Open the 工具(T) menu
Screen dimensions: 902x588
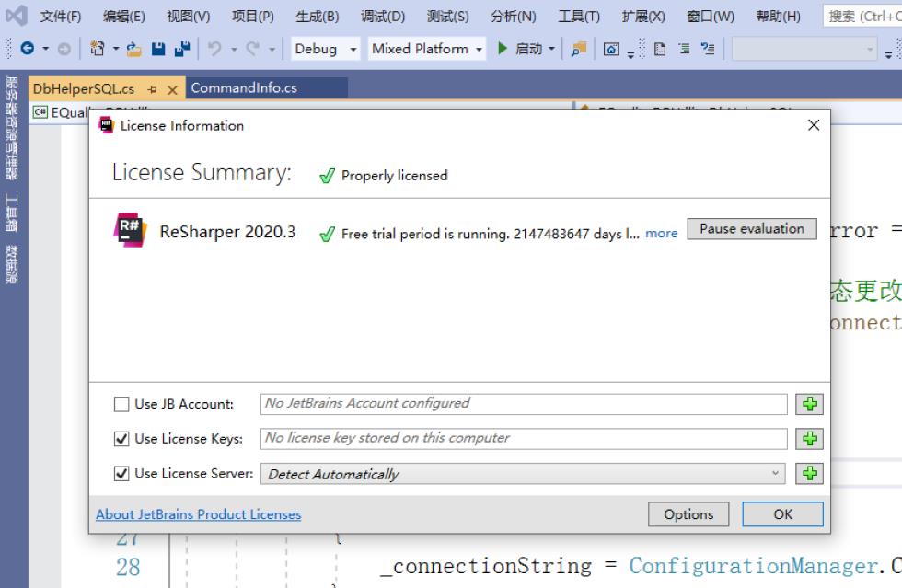[x=579, y=17]
